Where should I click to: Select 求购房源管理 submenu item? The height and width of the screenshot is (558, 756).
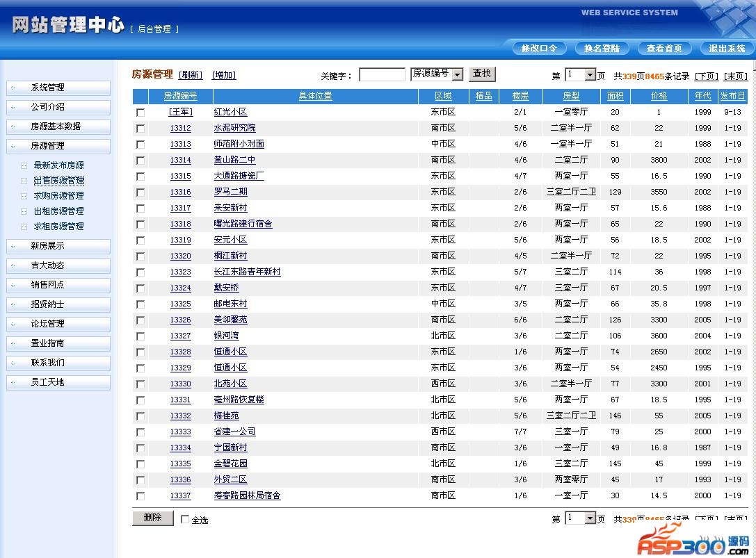pos(59,196)
